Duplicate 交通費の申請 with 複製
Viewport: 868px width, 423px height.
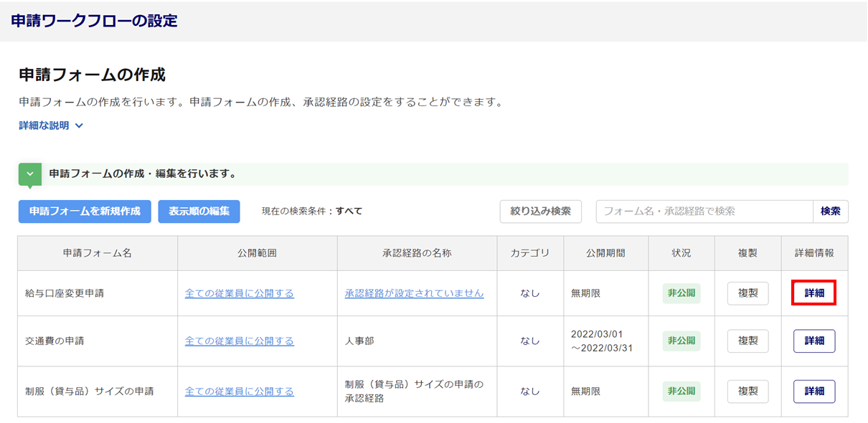(x=748, y=341)
